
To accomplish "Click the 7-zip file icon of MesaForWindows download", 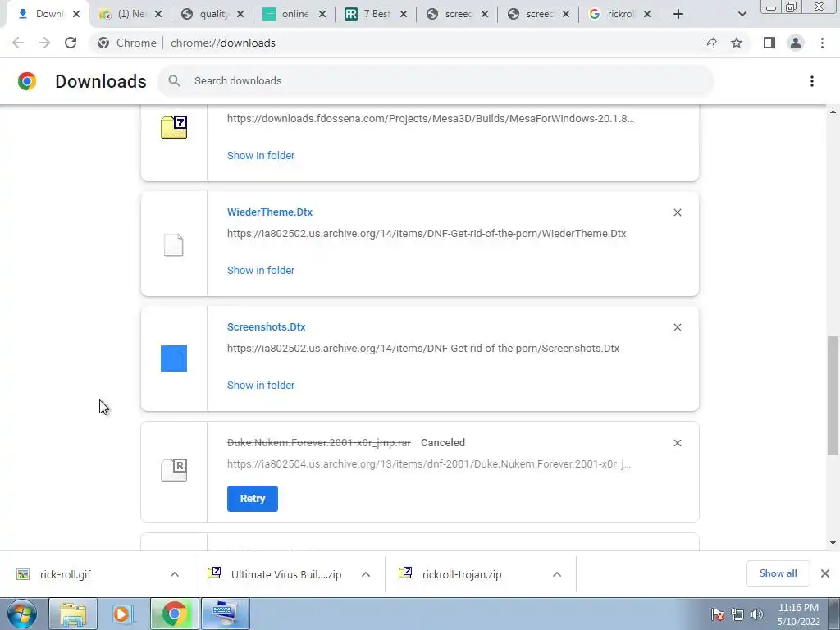I will [174, 127].
